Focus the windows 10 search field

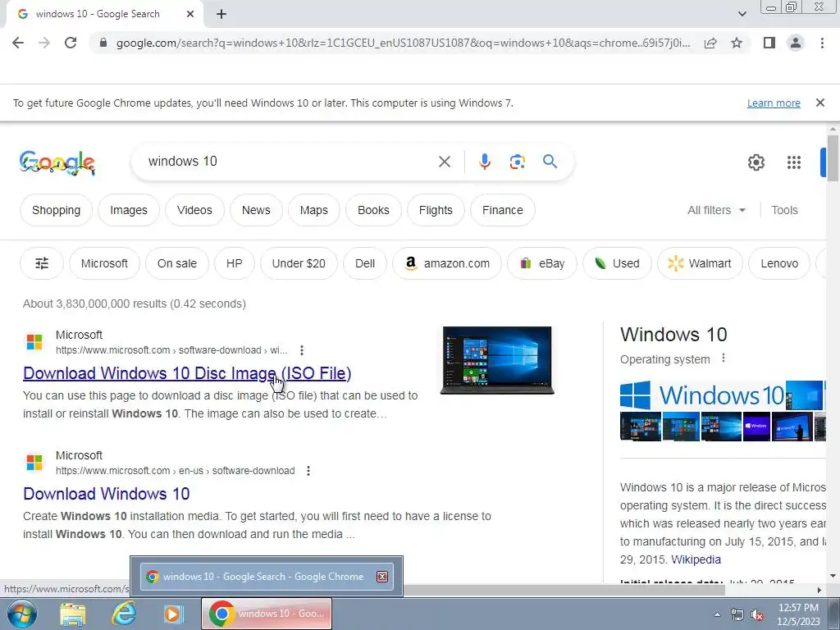(x=290, y=162)
